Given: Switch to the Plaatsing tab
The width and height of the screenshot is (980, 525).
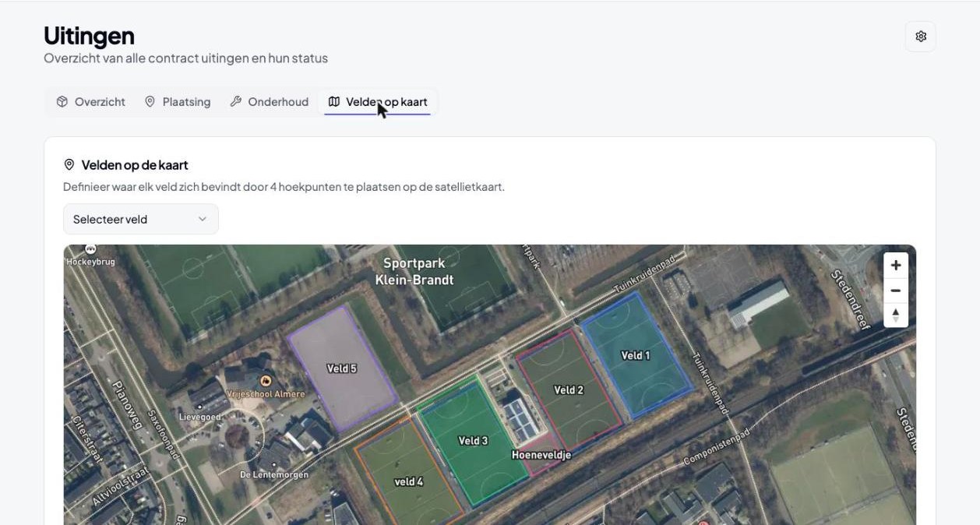Looking at the screenshot, I should coord(178,102).
